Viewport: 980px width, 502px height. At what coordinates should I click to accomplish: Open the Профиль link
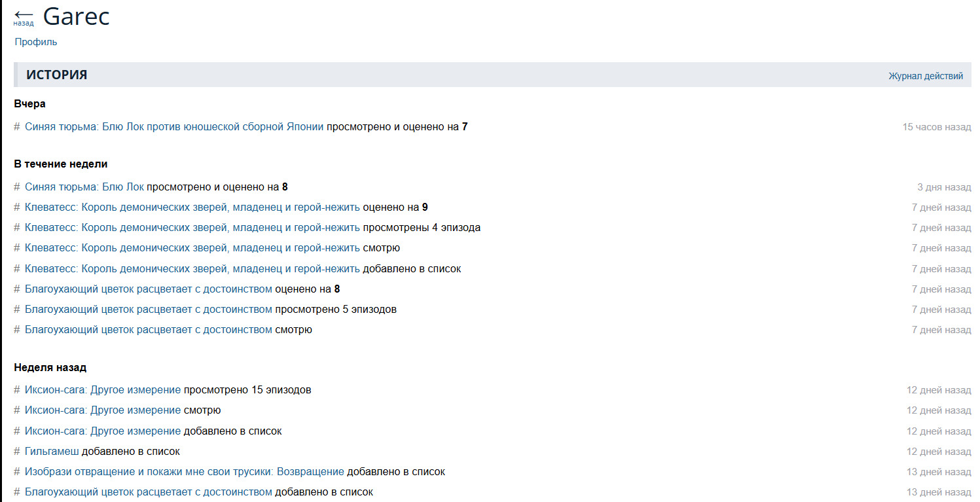[36, 42]
